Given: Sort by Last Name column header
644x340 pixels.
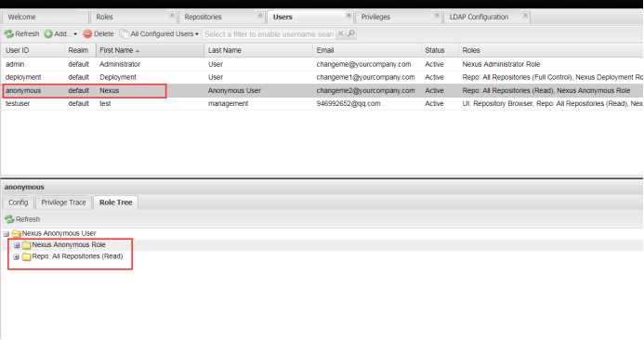Looking at the screenshot, I should [258, 50].
